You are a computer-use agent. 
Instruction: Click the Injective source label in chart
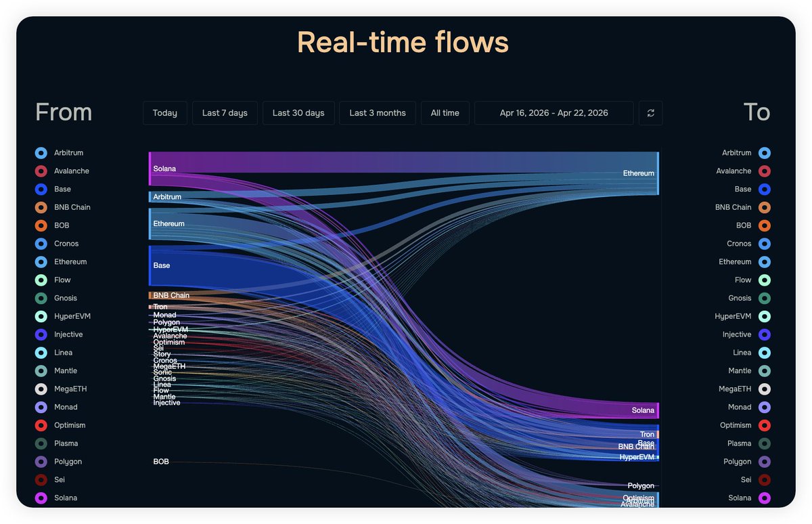[x=166, y=403]
